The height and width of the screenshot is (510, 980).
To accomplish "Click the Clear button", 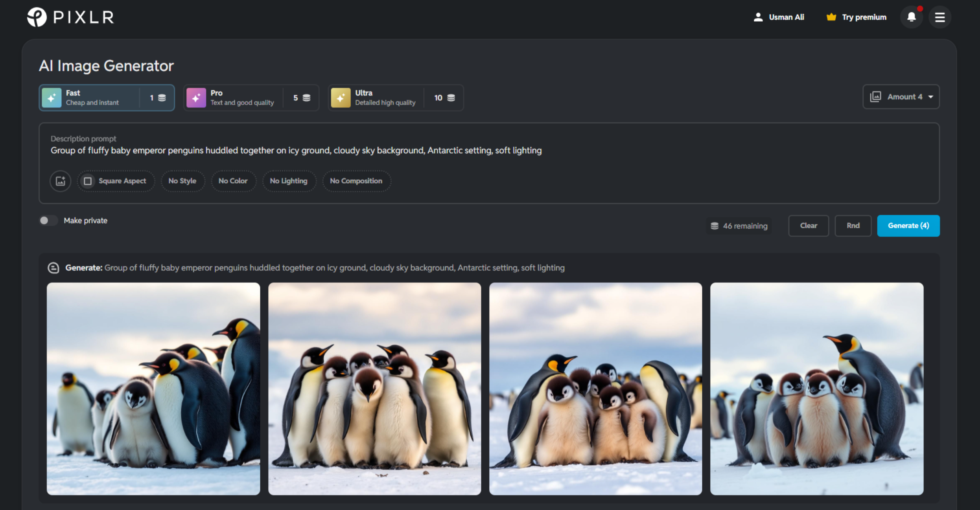I will (x=808, y=226).
